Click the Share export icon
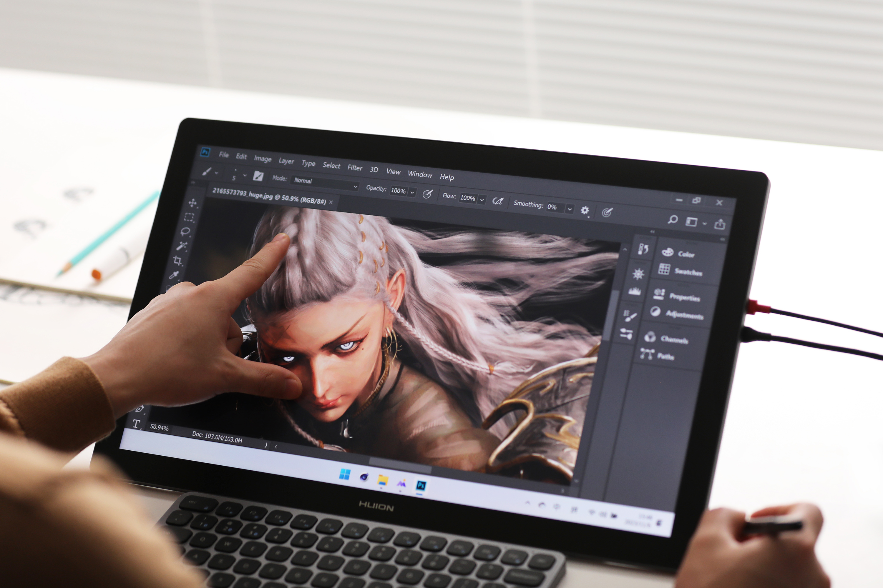This screenshot has width=883, height=588. (x=719, y=224)
